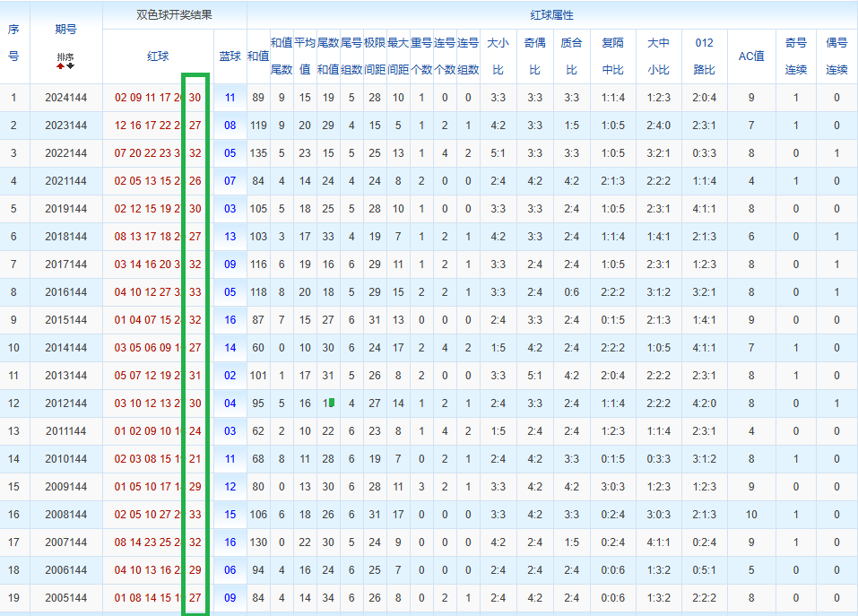The height and width of the screenshot is (616, 858).
Task: Select issue number 2013144
Action: [65, 376]
